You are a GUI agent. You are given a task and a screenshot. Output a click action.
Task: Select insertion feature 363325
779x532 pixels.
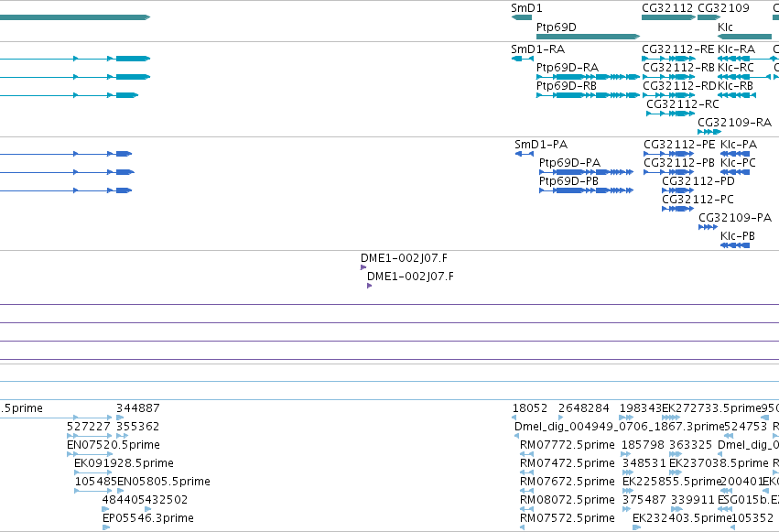tap(676, 454)
